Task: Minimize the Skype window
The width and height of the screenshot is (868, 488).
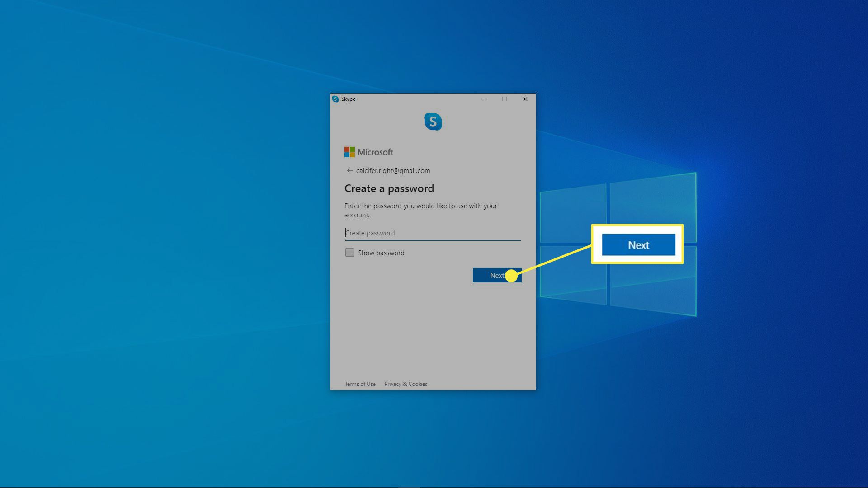Action: pos(484,99)
